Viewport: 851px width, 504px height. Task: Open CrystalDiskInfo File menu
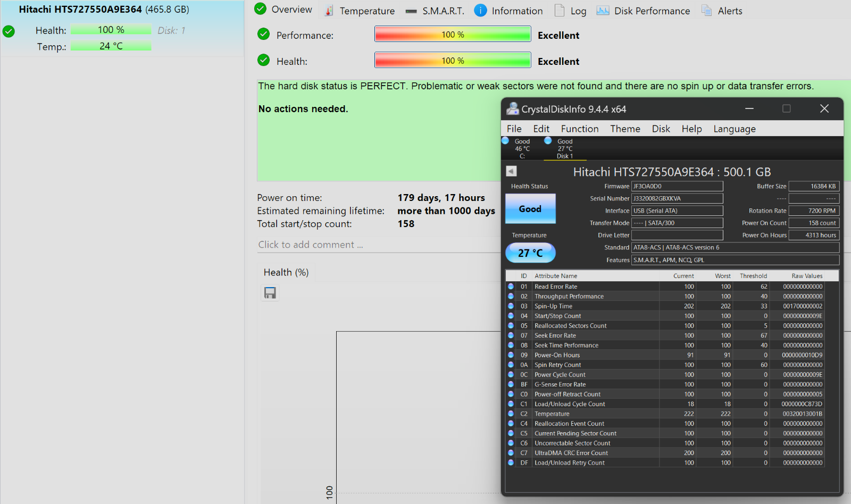pos(514,129)
